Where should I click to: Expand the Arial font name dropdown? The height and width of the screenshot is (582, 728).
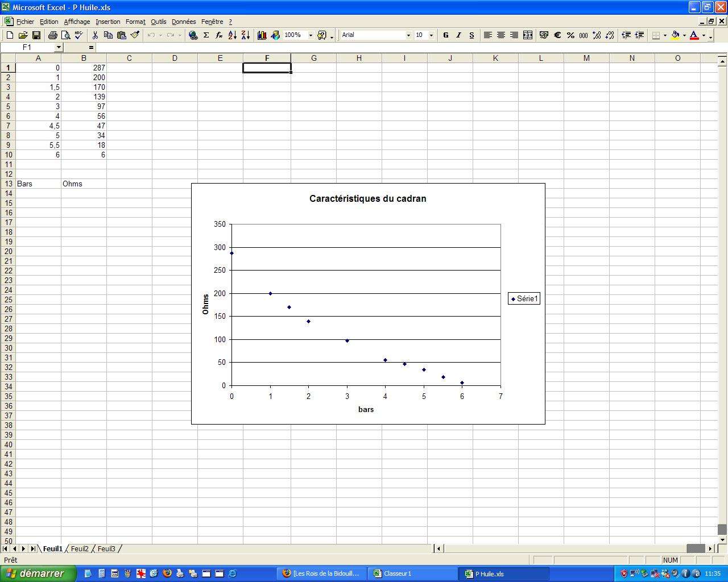tap(408, 35)
